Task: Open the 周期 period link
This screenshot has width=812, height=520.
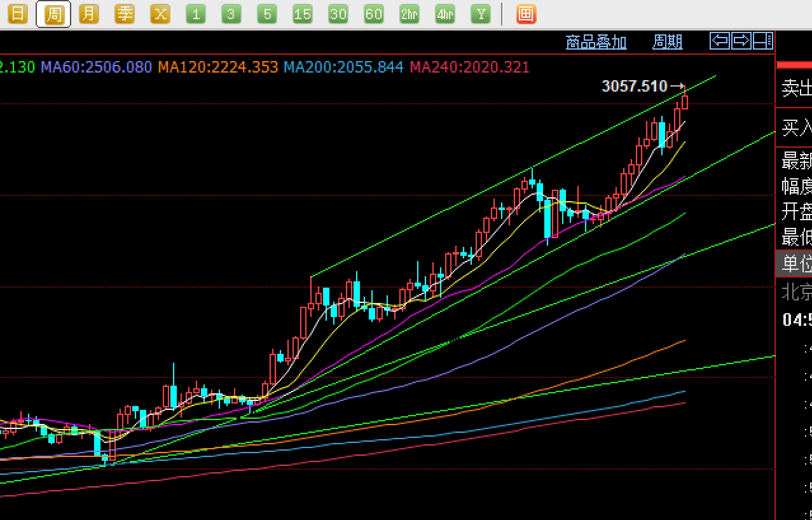Action: [x=667, y=43]
